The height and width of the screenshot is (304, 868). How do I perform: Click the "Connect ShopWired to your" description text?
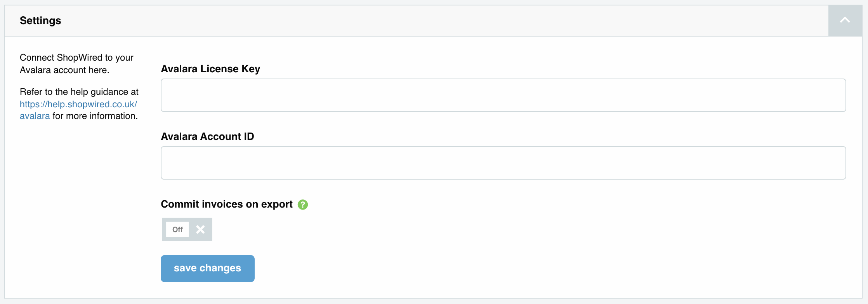coord(76,58)
